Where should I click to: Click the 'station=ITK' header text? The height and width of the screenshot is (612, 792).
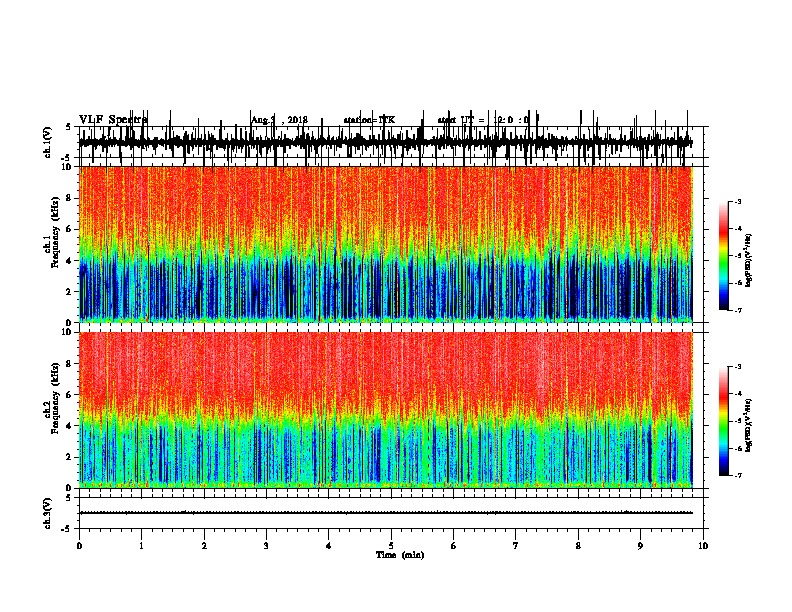[x=369, y=120]
